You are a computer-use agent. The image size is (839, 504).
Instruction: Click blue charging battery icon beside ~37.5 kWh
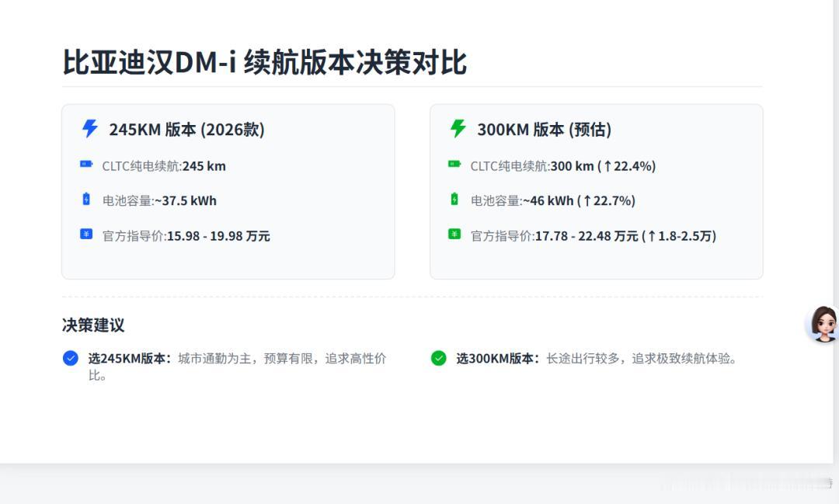click(86, 199)
